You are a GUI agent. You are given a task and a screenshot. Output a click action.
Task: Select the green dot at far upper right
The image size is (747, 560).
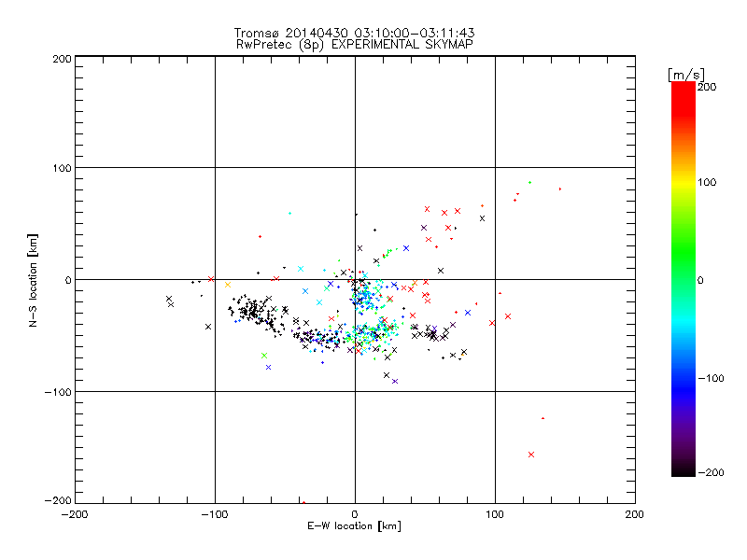(x=529, y=182)
